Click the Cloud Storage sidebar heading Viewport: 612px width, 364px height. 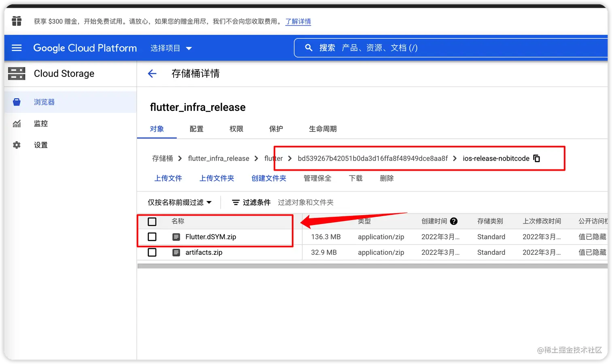point(64,73)
